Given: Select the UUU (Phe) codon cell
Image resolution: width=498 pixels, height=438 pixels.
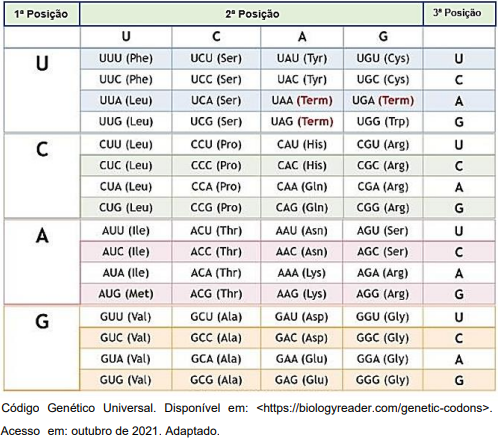Looking at the screenshot, I should click(126, 59).
